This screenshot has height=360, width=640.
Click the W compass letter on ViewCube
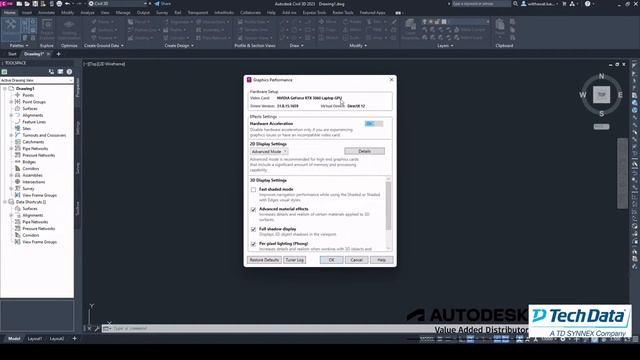[582, 95]
